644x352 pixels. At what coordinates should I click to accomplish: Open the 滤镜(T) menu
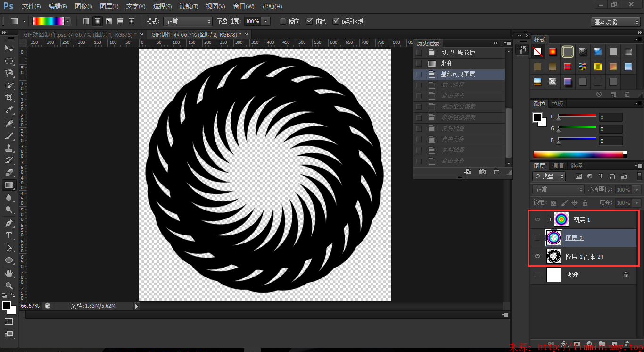tap(189, 6)
